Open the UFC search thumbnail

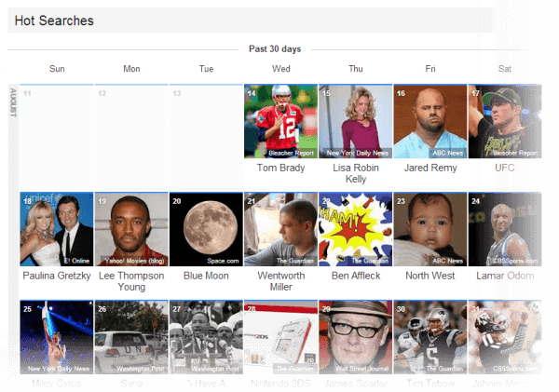pyautogui.click(x=504, y=121)
